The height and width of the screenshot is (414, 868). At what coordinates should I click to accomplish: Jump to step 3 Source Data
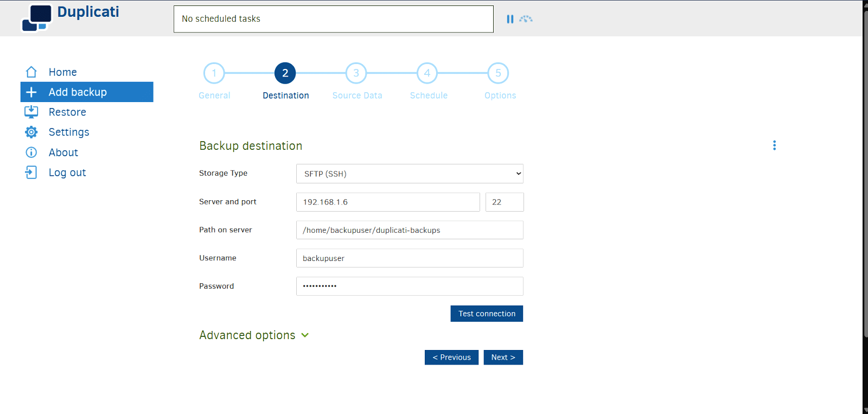pyautogui.click(x=356, y=73)
